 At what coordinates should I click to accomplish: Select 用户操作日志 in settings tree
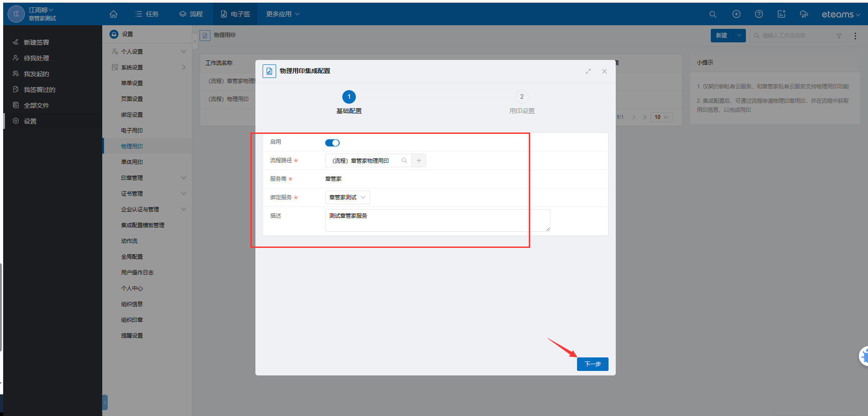pyautogui.click(x=137, y=273)
